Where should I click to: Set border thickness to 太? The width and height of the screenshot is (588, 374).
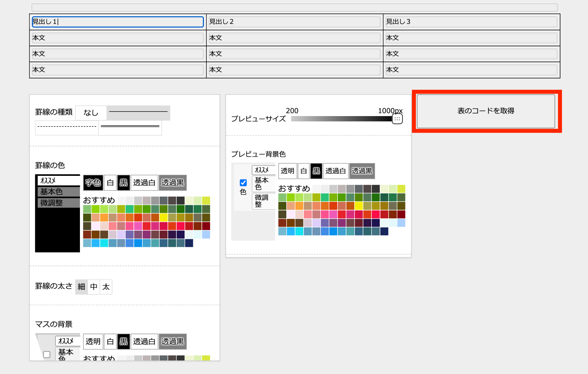106,287
